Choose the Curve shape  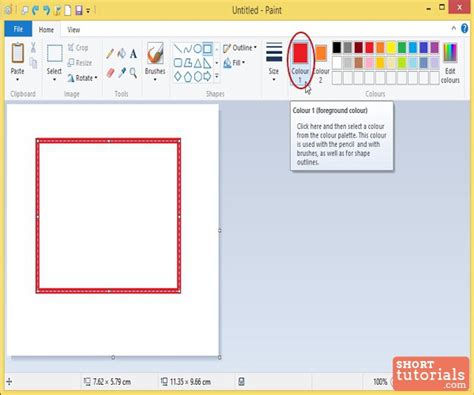[x=188, y=49]
